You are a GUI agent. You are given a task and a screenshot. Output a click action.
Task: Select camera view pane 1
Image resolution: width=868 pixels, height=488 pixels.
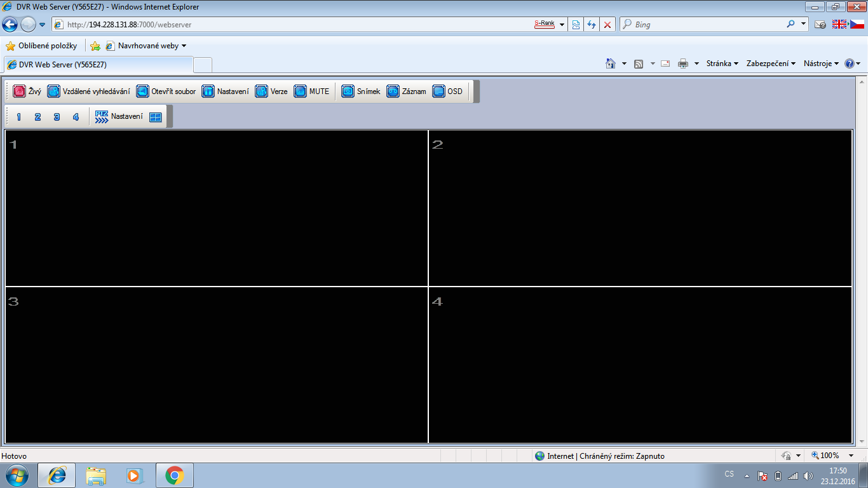click(x=217, y=208)
